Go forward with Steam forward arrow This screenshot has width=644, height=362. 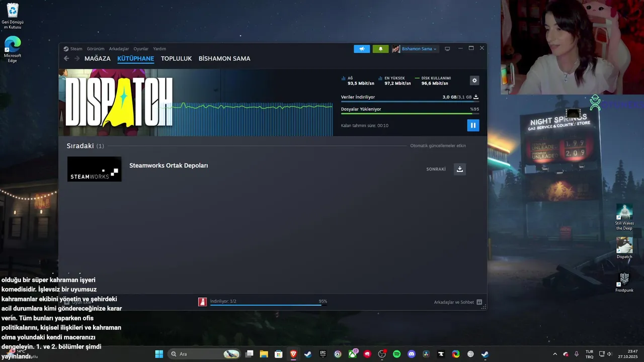(77, 58)
